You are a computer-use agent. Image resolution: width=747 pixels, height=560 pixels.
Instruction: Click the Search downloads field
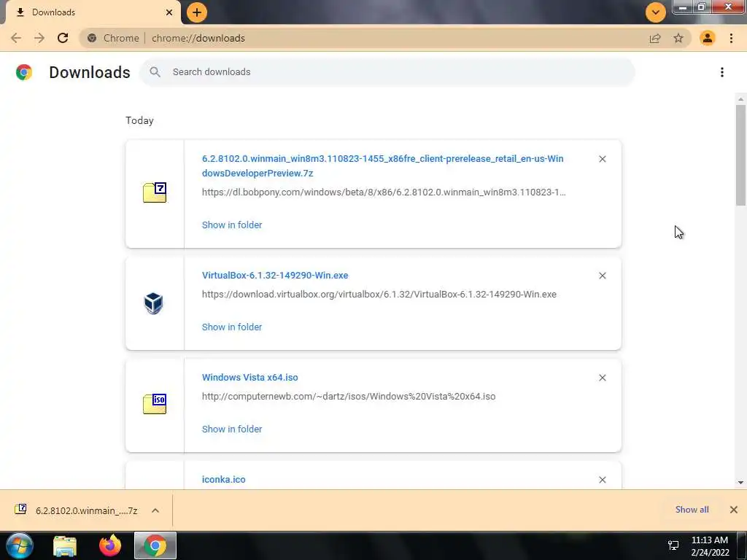tap(387, 72)
